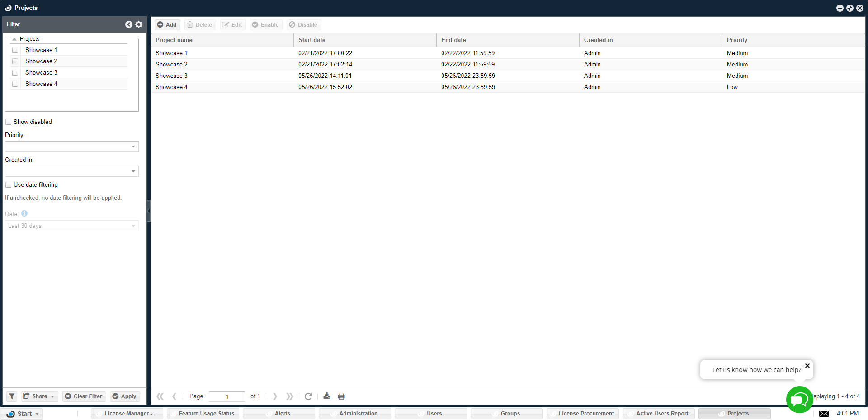This screenshot has height=420, width=868.
Task: Switch to Groups taskbar tab
Action: 506,414
